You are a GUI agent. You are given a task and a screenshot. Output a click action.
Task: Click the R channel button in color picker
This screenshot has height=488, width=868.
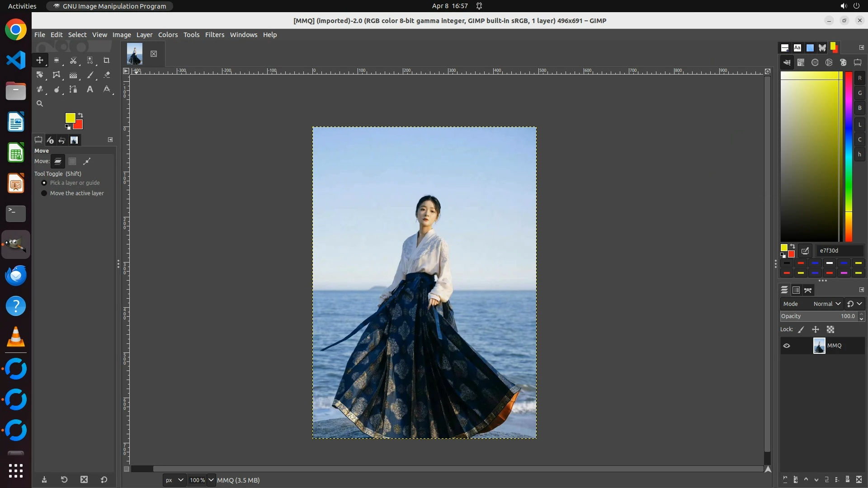(x=859, y=78)
